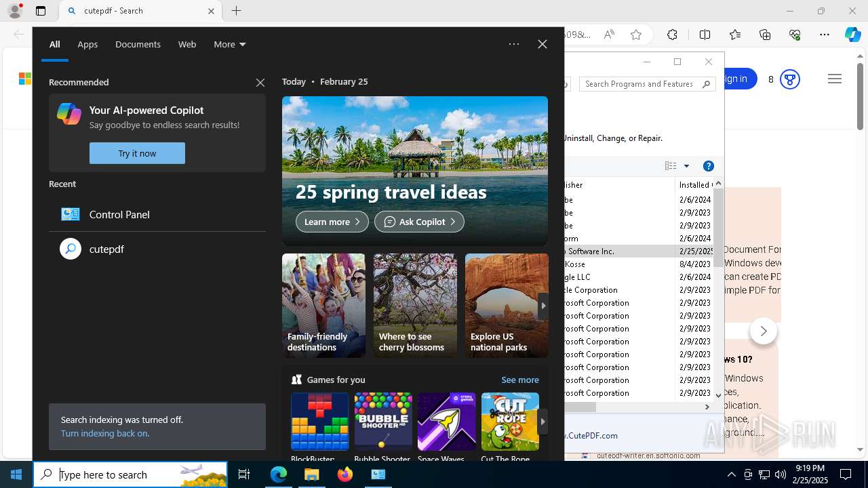Launch Firefox from the taskbar
This screenshot has width=868, height=488.
point(345,474)
